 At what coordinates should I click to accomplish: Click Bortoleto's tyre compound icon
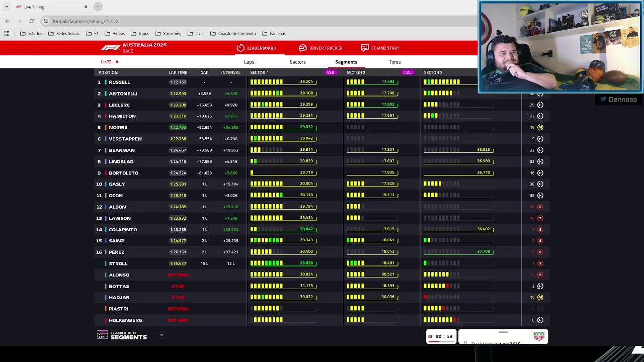(x=540, y=173)
